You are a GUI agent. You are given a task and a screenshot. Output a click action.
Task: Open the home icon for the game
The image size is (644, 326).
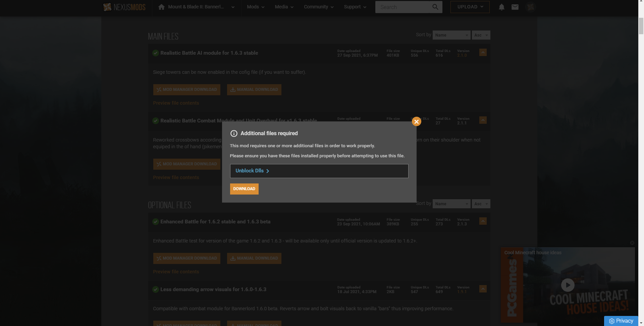point(161,7)
